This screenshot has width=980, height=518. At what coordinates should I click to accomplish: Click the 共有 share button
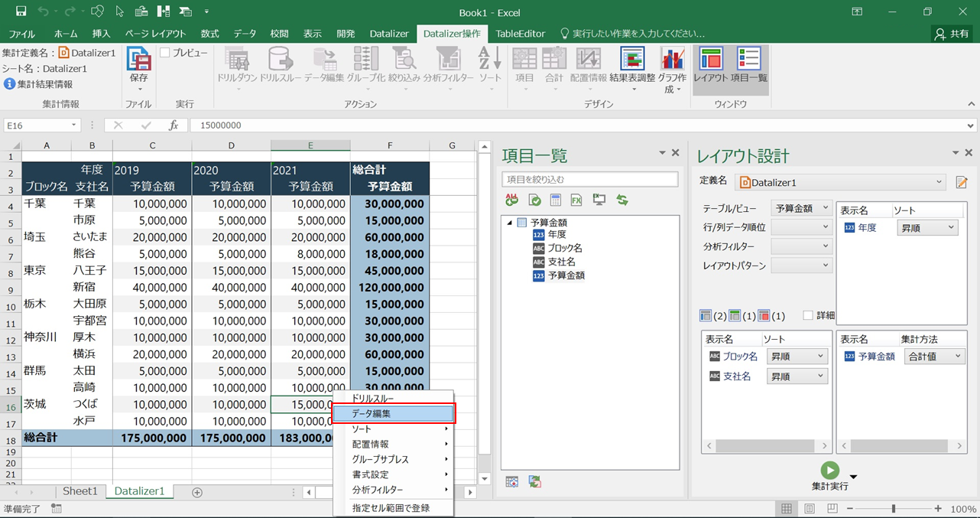[x=951, y=34]
